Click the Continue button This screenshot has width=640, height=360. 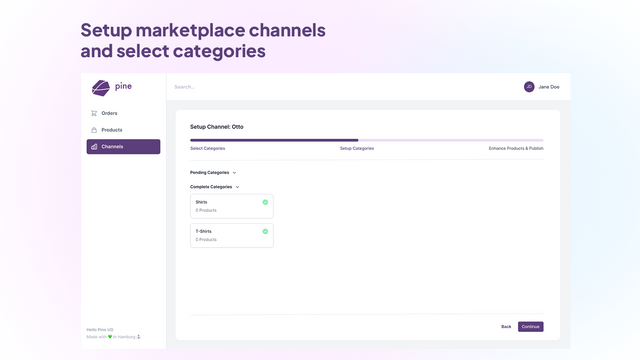pyautogui.click(x=531, y=327)
